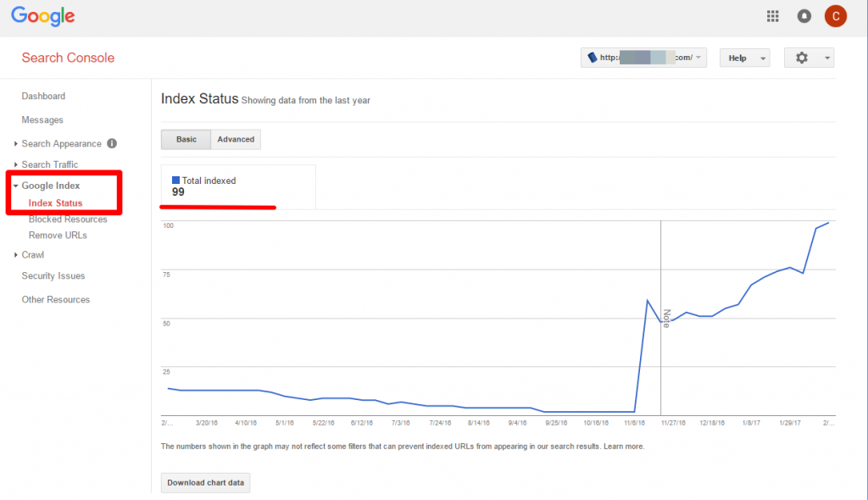Switch to the Advanced tab
The width and height of the screenshot is (868, 500).
[x=235, y=139]
